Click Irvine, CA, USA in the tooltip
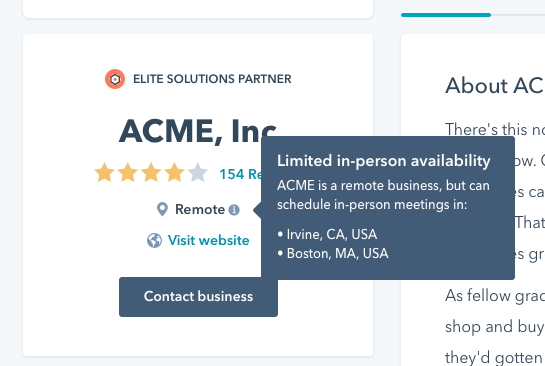 coord(332,234)
